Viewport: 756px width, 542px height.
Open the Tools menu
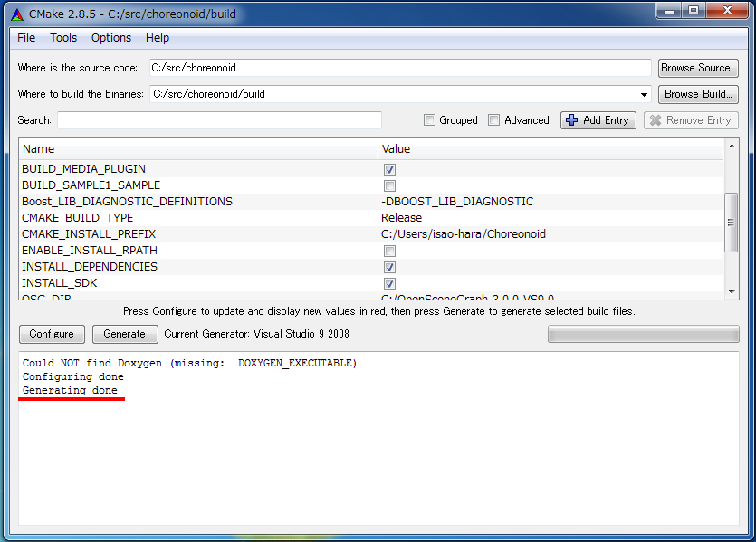62,38
